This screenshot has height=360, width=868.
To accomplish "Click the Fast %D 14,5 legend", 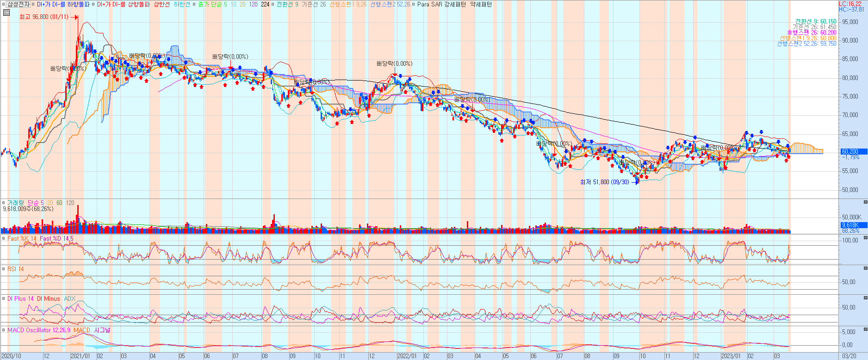I will coord(56,239).
